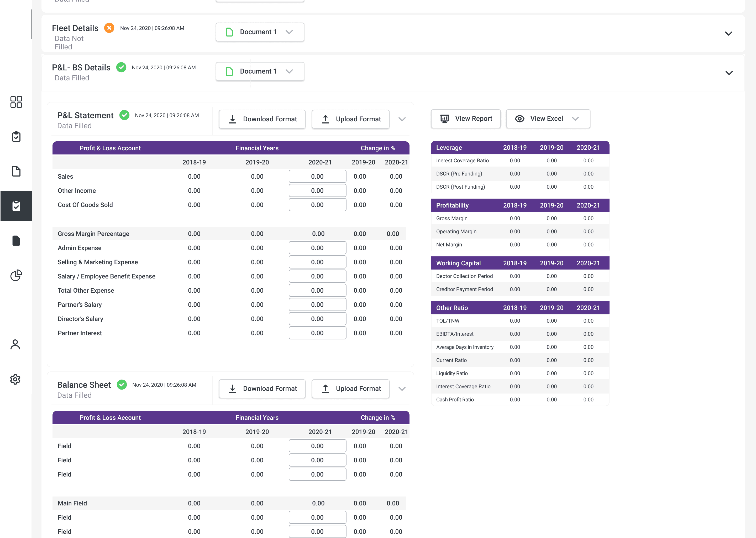Click the Profitability table header
The image size is (756, 538).
(520, 205)
